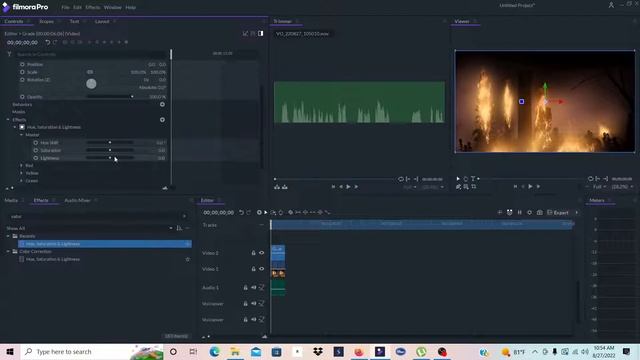The height and width of the screenshot is (360, 640).
Task: Toggle keyframing circle for Saturation
Action: pos(36,150)
